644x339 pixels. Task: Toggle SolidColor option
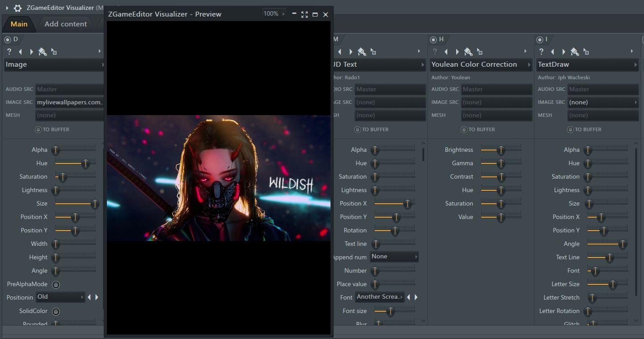(x=56, y=311)
